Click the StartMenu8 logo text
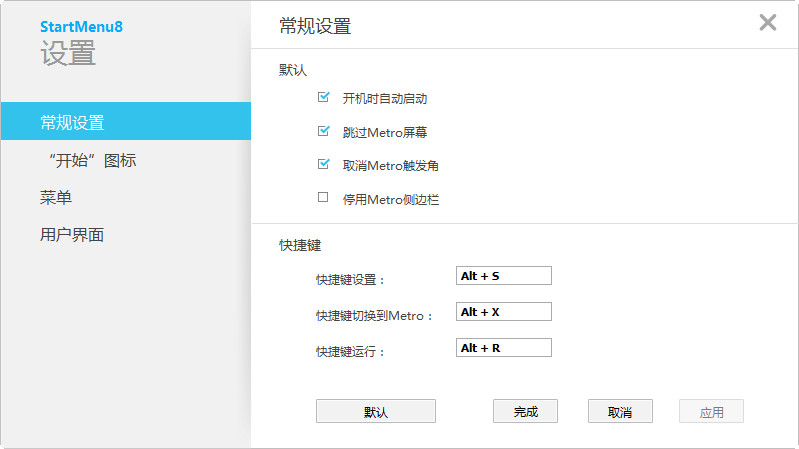 coord(81,26)
